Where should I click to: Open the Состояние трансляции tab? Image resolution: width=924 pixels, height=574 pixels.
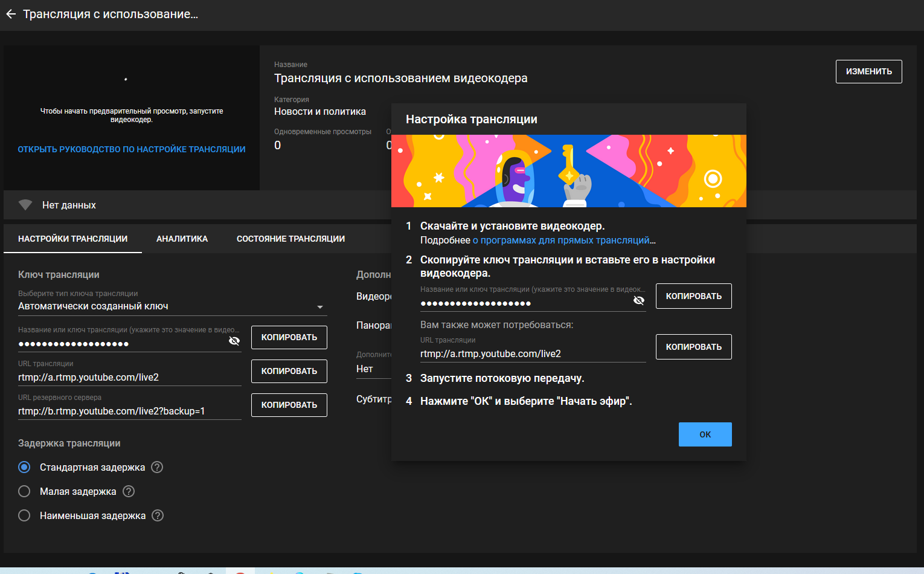tap(290, 239)
